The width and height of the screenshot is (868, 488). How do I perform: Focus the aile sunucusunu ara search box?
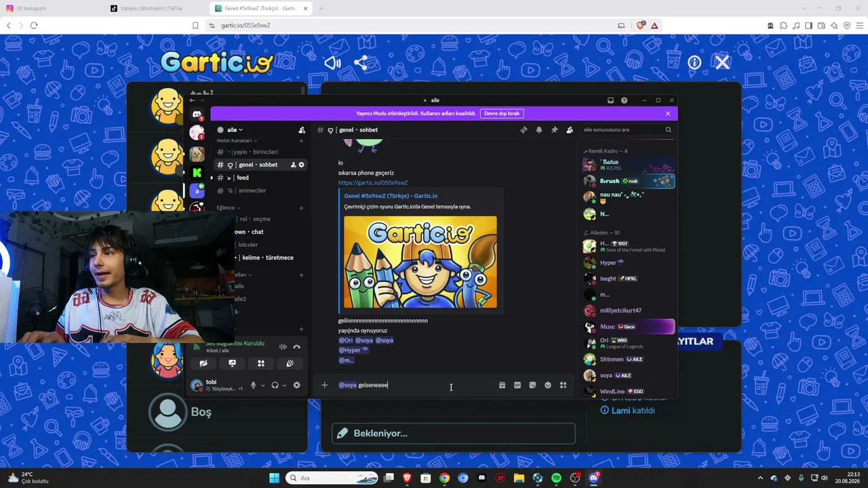[x=627, y=130]
